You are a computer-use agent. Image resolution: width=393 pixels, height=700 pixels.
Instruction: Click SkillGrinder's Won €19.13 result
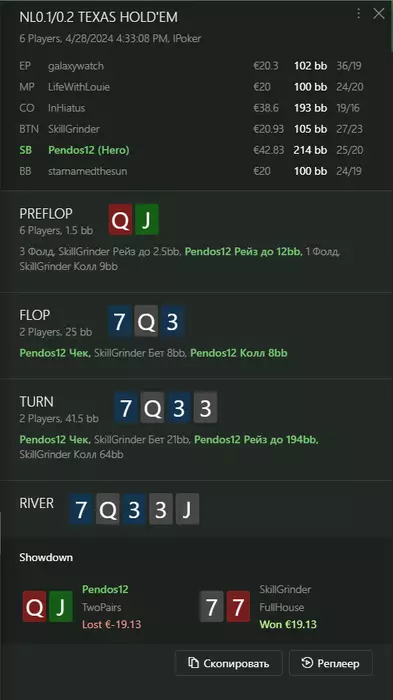click(x=288, y=624)
